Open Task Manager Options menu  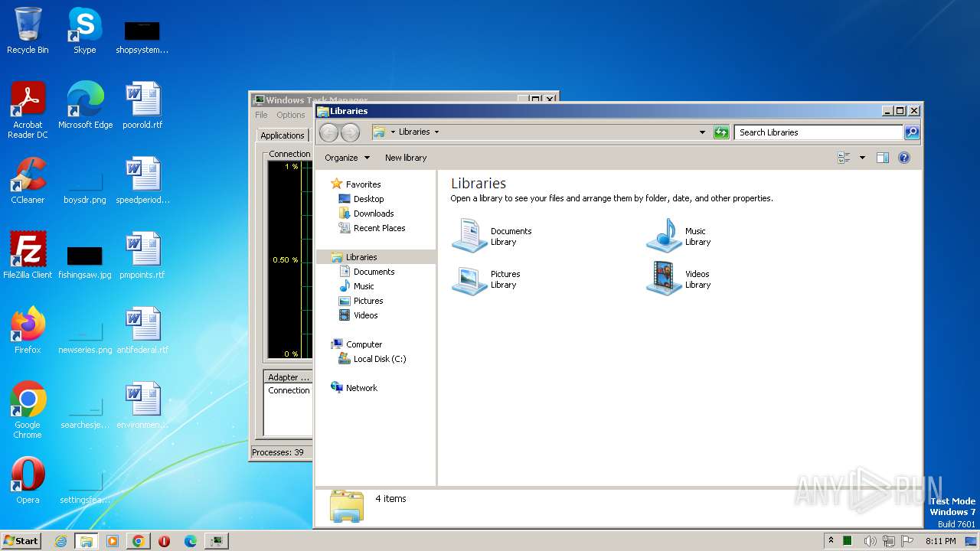[291, 115]
